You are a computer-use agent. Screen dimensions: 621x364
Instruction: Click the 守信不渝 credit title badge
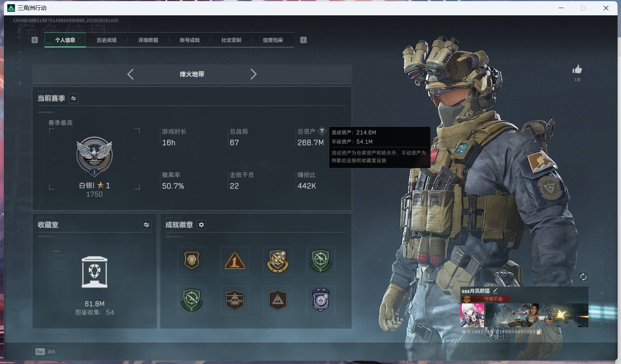[x=486, y=299]
